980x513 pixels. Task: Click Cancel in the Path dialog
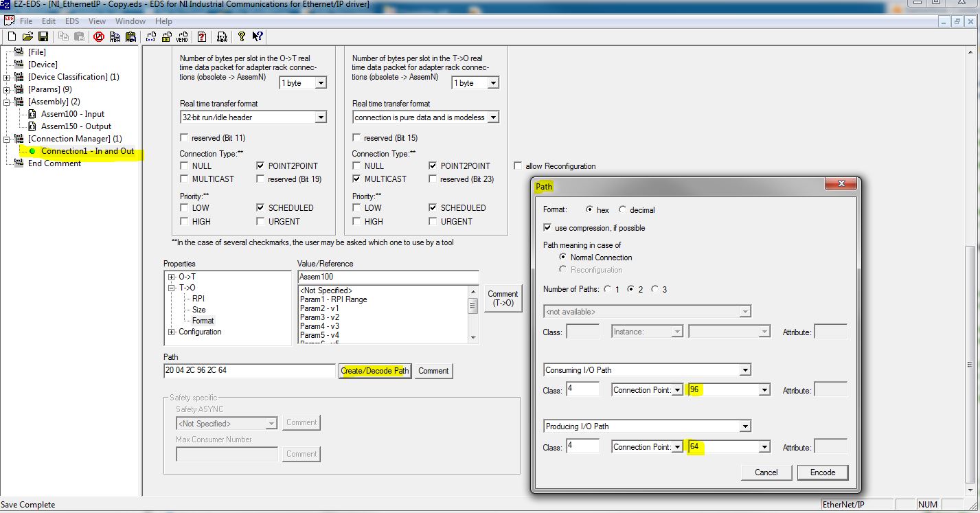766,472
